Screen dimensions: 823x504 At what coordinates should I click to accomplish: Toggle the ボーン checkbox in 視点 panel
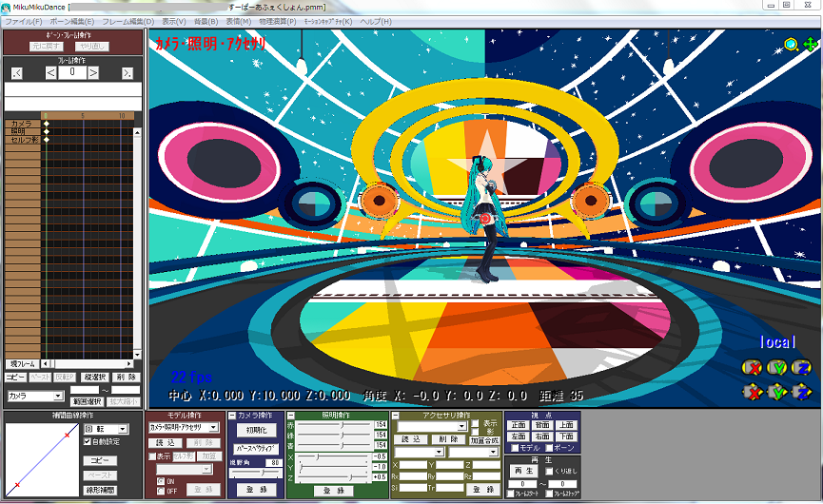(x=549, y=448)
